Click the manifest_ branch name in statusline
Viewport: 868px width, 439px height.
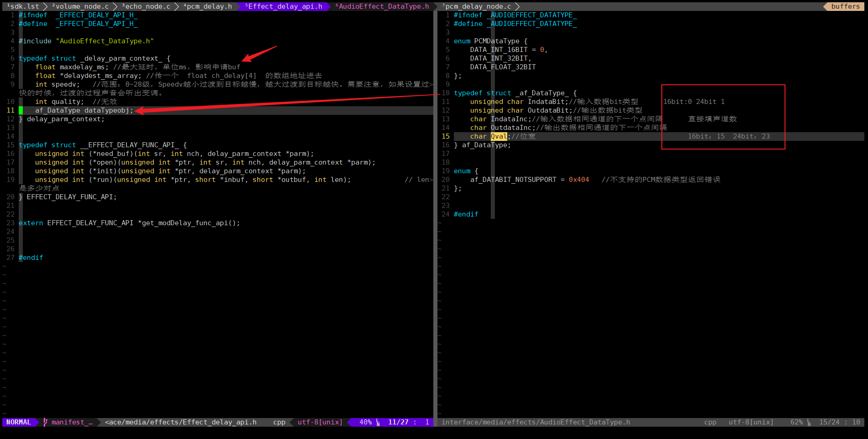click(72, 422)
